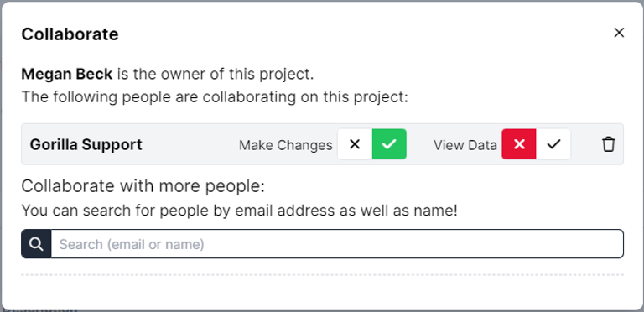This screenshot has width=644, height=312.
Task: Close the Collaborate dialog with the X
Action: [619, 33]
